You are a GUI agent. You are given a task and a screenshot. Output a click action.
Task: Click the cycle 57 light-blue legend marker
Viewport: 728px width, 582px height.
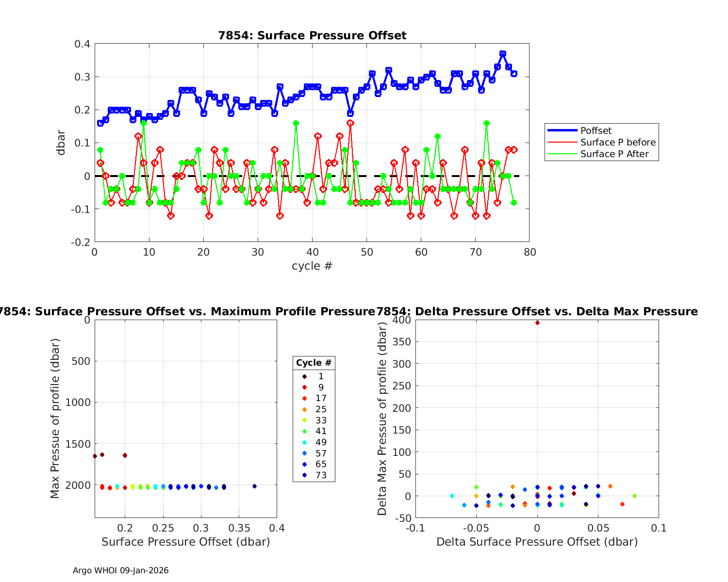(304, 453)
